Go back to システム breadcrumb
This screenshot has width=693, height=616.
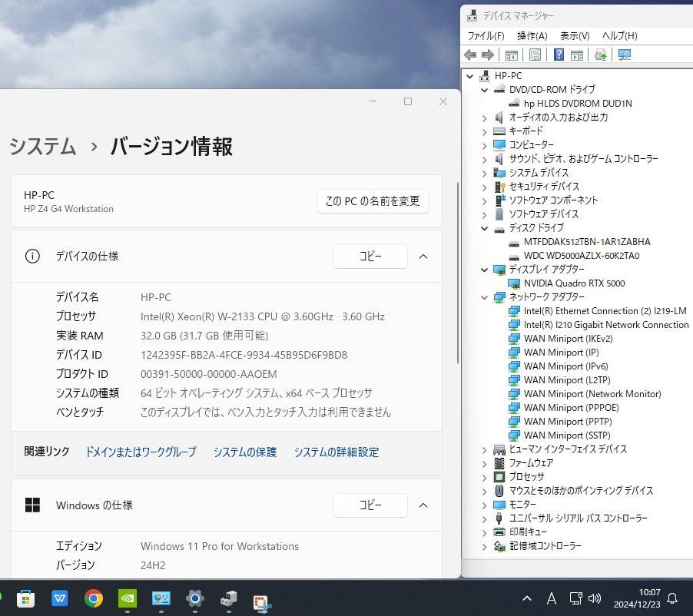(x=43, y=146)
